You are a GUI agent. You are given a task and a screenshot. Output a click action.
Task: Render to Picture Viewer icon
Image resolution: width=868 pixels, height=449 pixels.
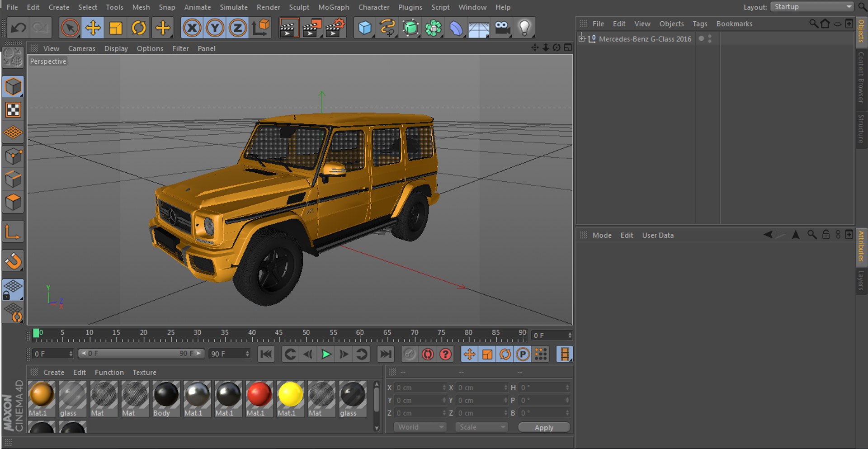(312, 28)
